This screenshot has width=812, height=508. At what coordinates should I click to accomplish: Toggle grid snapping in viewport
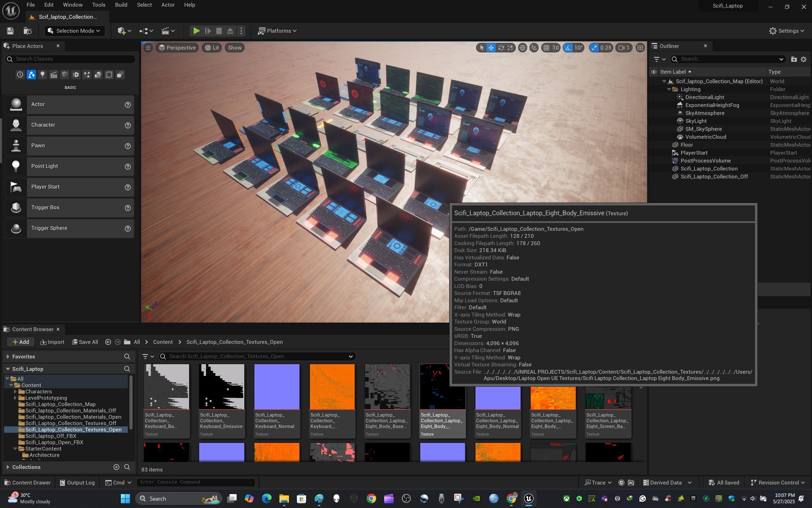click(546, 48)
